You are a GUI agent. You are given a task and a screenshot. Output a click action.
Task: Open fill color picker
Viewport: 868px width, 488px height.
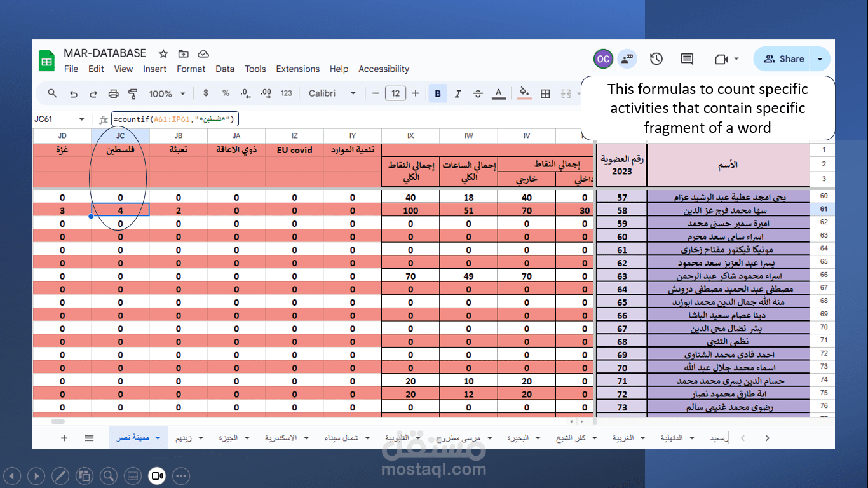525,93
